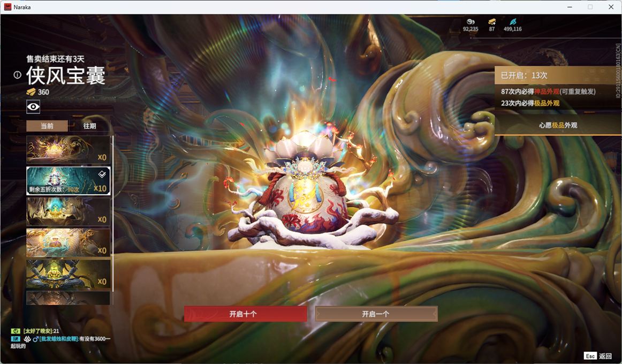
Task: Click the checkmark badge on selected thumbnail
Action: coord(102,173)
